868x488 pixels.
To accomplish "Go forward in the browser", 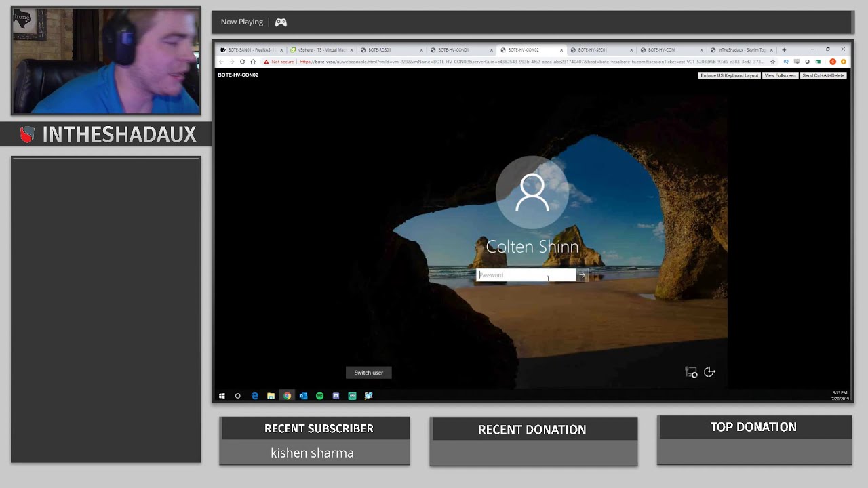I will coord(231,62).
